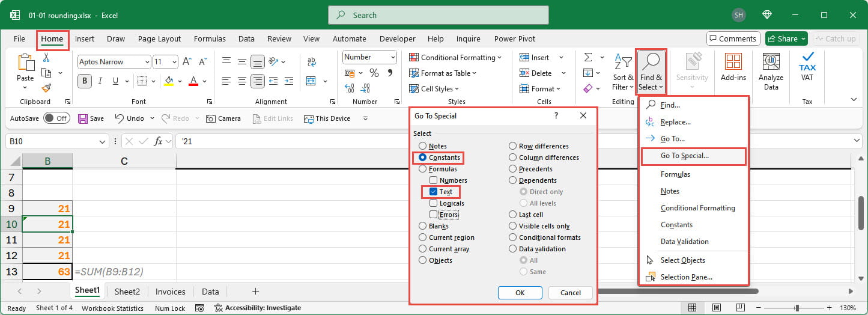Switch to the Invoices sheet tab

(x=171, y=292)
